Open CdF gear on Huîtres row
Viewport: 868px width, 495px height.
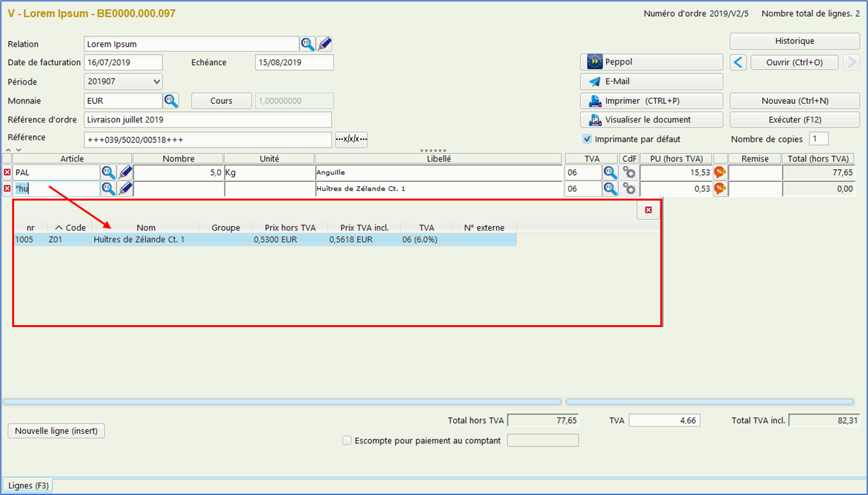[x=630, y=188]
